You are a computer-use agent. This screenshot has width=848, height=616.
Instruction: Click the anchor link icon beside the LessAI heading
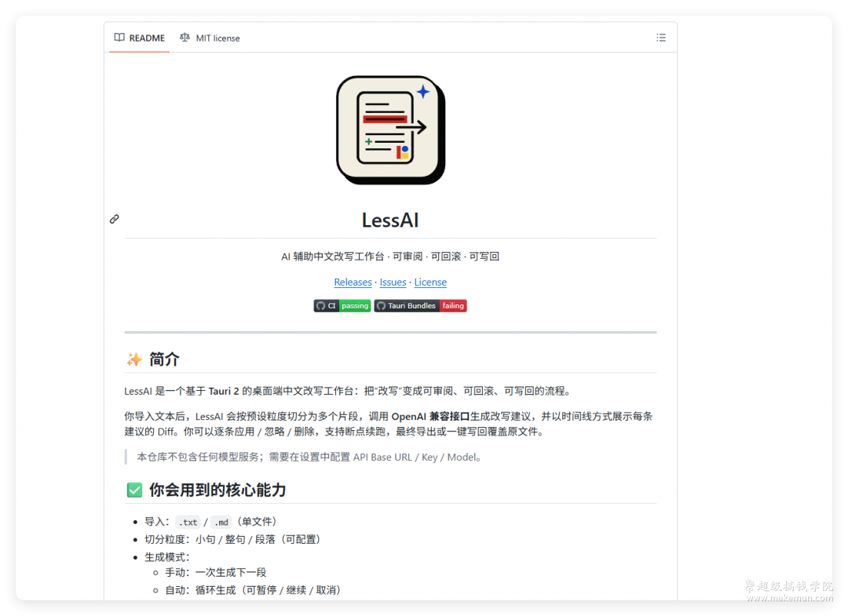115,220
